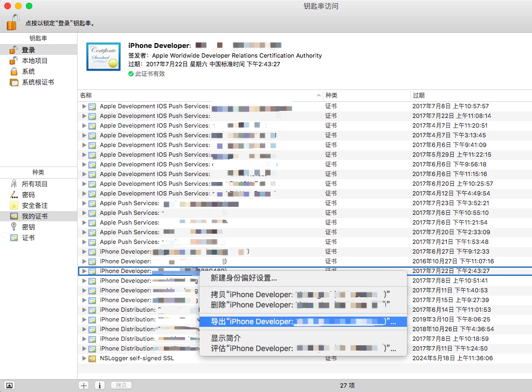Click the large Certificate image in the detail header
The height and width of the screenshot is (392, 532).
pyautogui.click(x=103, y=57)
